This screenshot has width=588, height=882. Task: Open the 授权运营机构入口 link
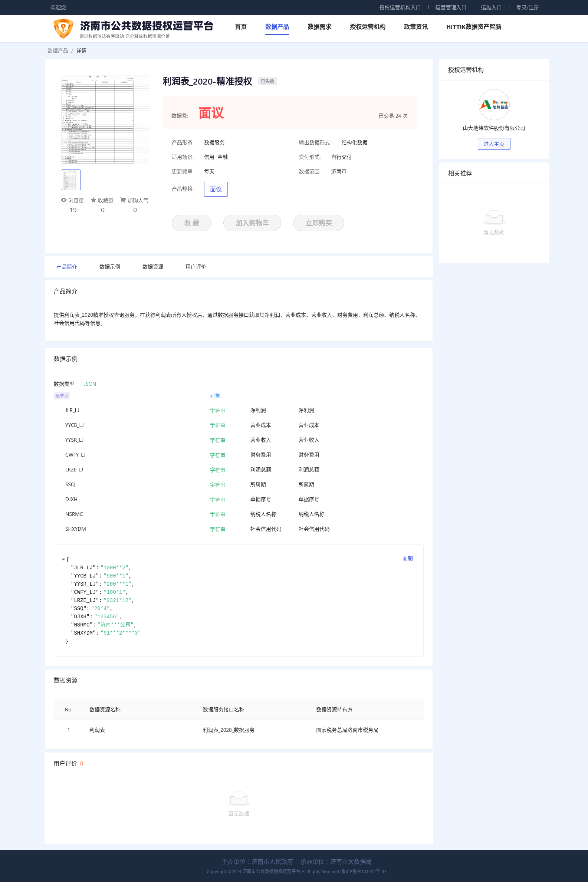coord(400,7)
